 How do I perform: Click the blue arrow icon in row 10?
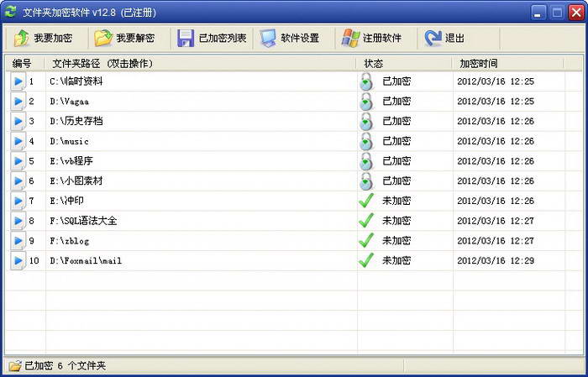point(18,260)
